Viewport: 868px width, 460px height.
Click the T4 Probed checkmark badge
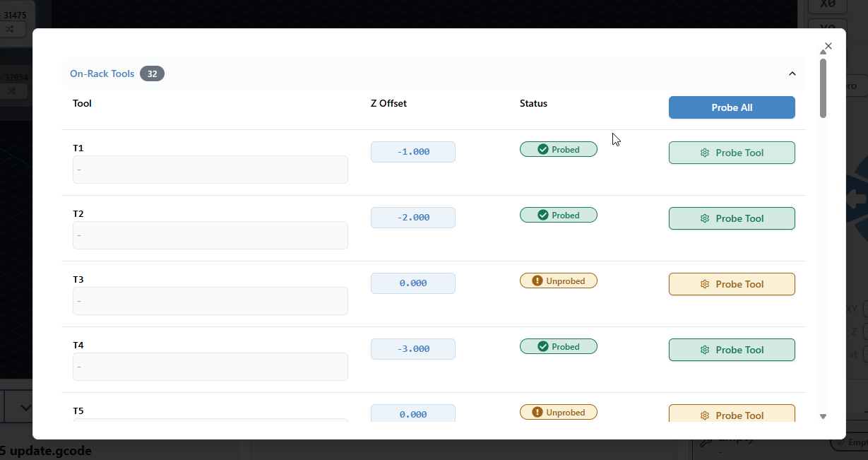(x=559, y=346)
